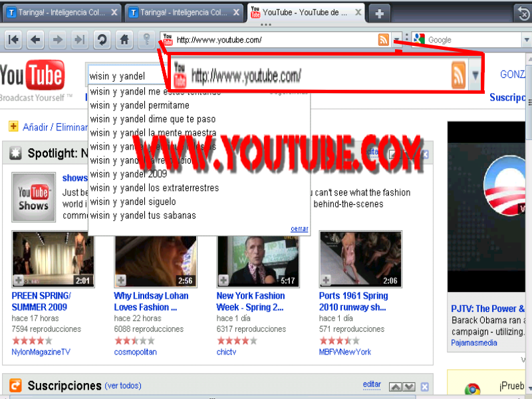Switch to the first Taringa! tab
The width and height of the screenshot is (532, 399).
pos(62,13)
